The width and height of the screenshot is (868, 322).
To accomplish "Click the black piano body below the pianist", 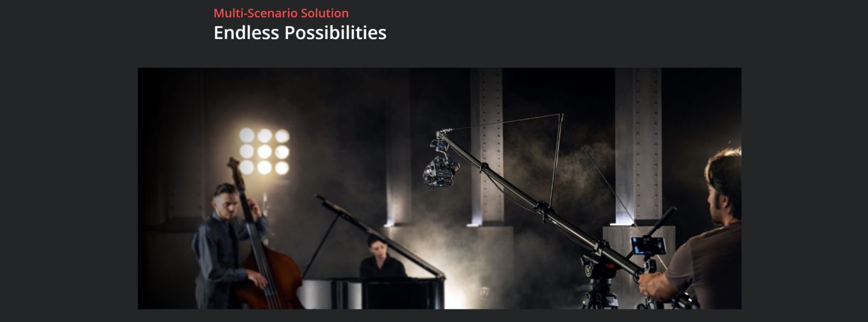I will 372,294.
